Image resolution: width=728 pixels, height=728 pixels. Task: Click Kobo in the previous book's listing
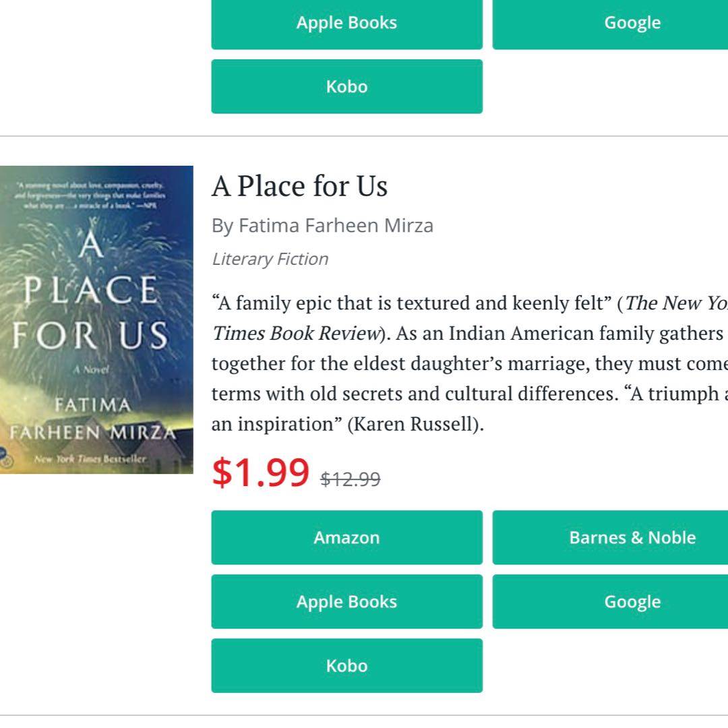[346, 86]
